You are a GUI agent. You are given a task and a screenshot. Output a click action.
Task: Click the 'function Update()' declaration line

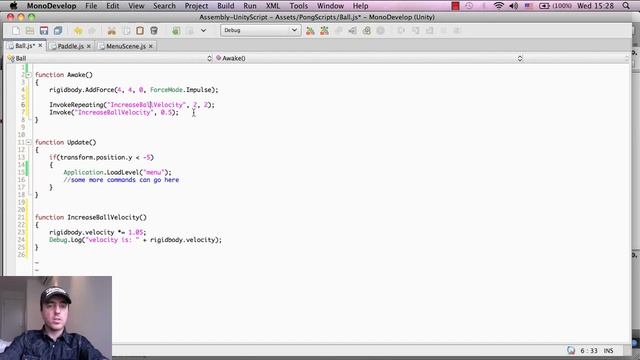(x=65, y=142)
